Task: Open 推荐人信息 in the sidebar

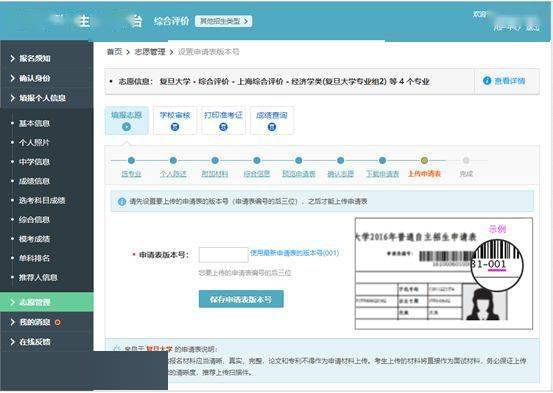Action: [x=38, y=277]
